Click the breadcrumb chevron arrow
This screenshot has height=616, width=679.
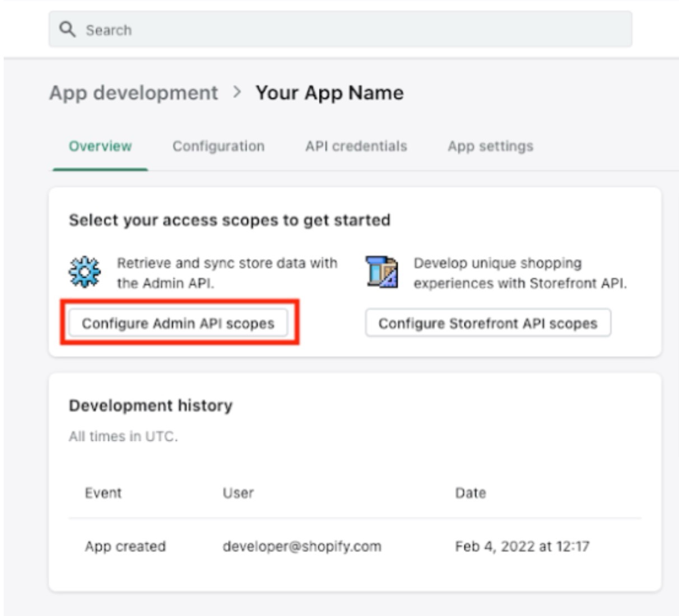237,92
